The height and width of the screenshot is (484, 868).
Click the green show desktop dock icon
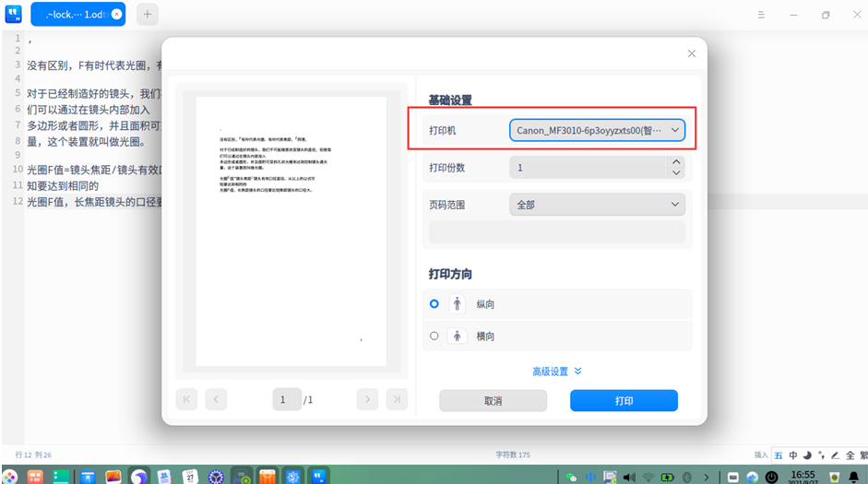click(x=61, y=477)
